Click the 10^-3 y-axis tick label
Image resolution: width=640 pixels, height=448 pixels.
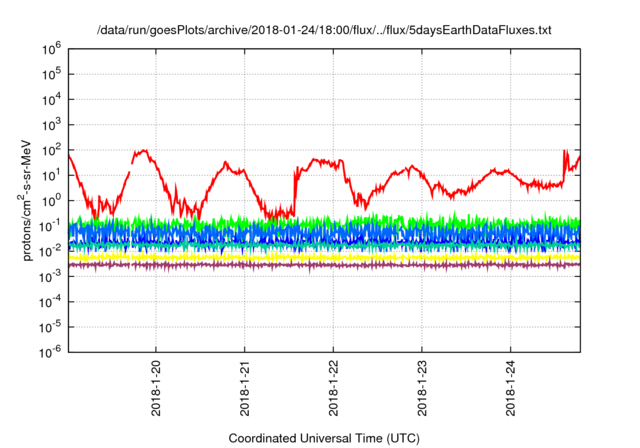pyautogui.click(x=50, y=277)
